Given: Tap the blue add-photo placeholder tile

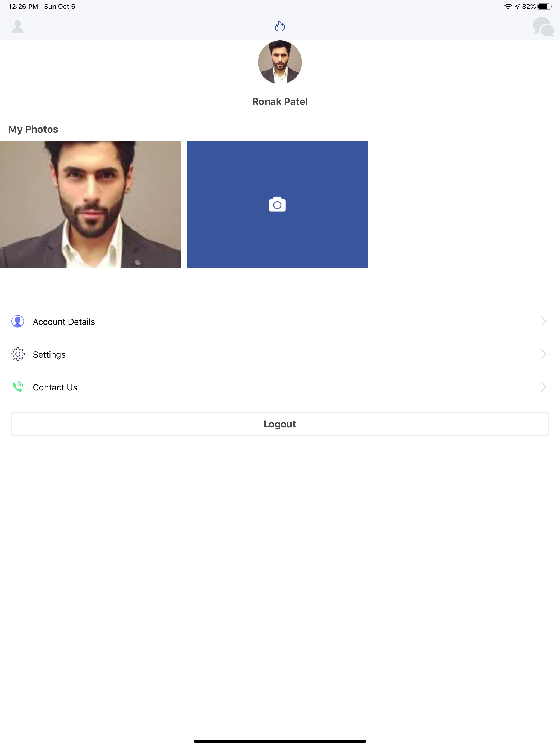Looking at the screenshot, I should [277, 204].
